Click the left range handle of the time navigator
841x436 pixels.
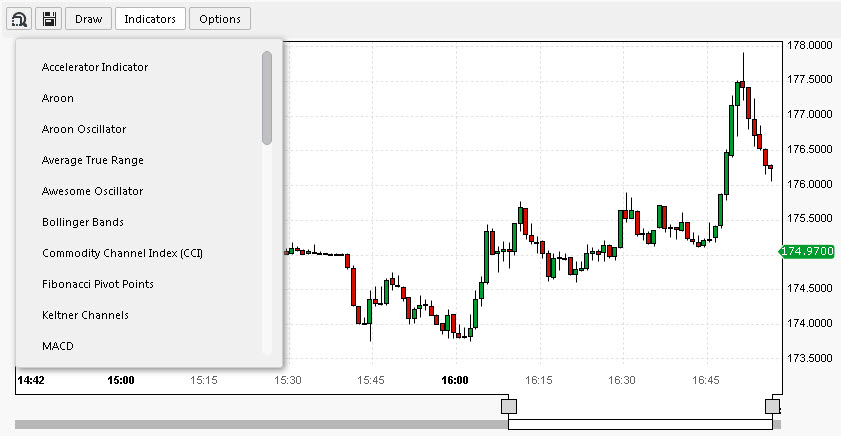pyautogui.click(x=508, y=406)
